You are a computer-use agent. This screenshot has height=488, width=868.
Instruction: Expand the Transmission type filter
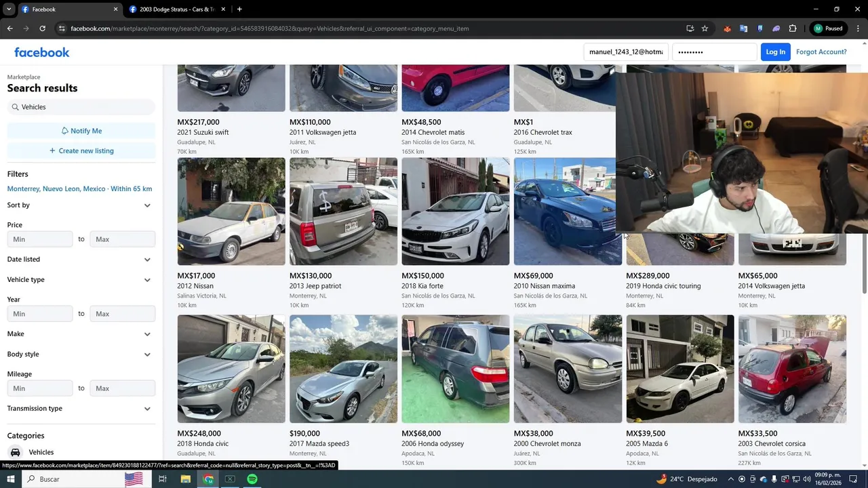81,409
